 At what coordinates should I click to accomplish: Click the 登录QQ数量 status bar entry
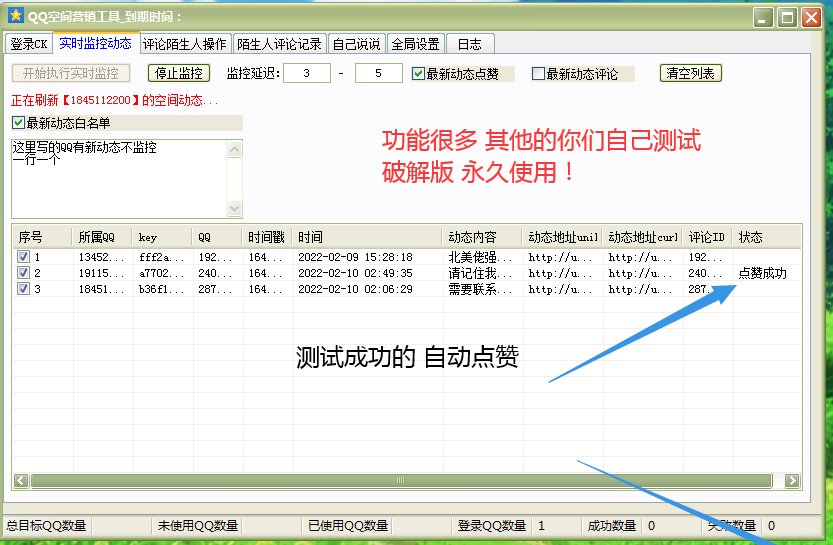491,526
